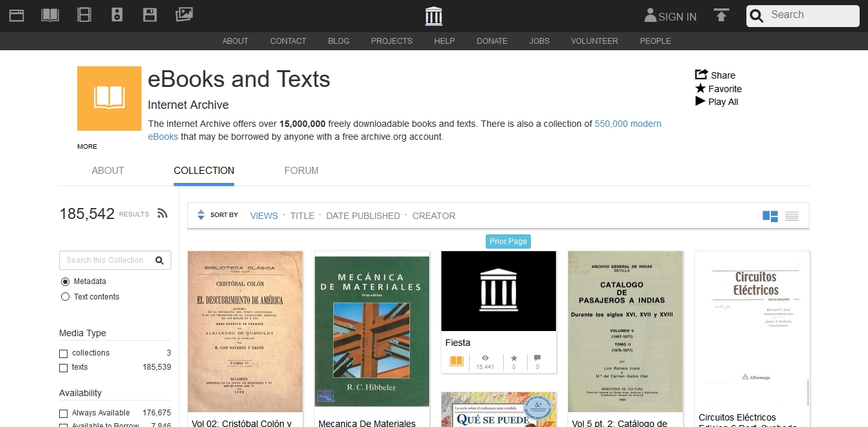Viewport: 868px width, 427px height.
Task: Click the user avatar icon beside Sign In
Action: coord(651,15)
